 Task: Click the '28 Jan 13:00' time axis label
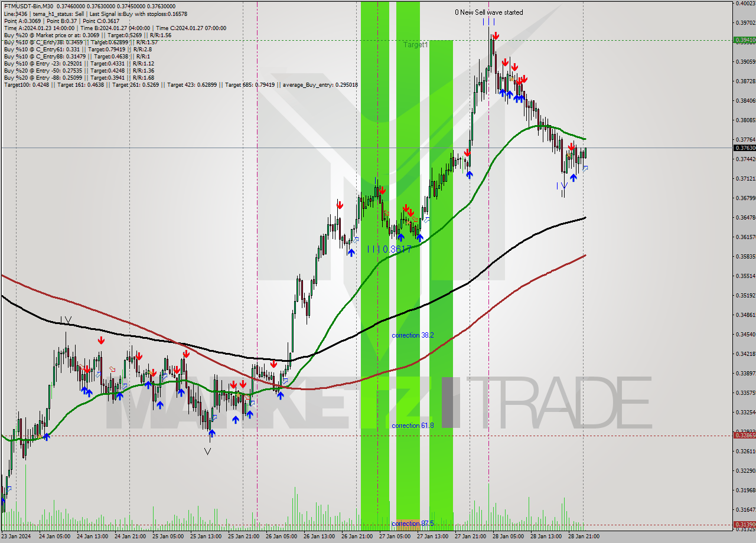(546, 537)
